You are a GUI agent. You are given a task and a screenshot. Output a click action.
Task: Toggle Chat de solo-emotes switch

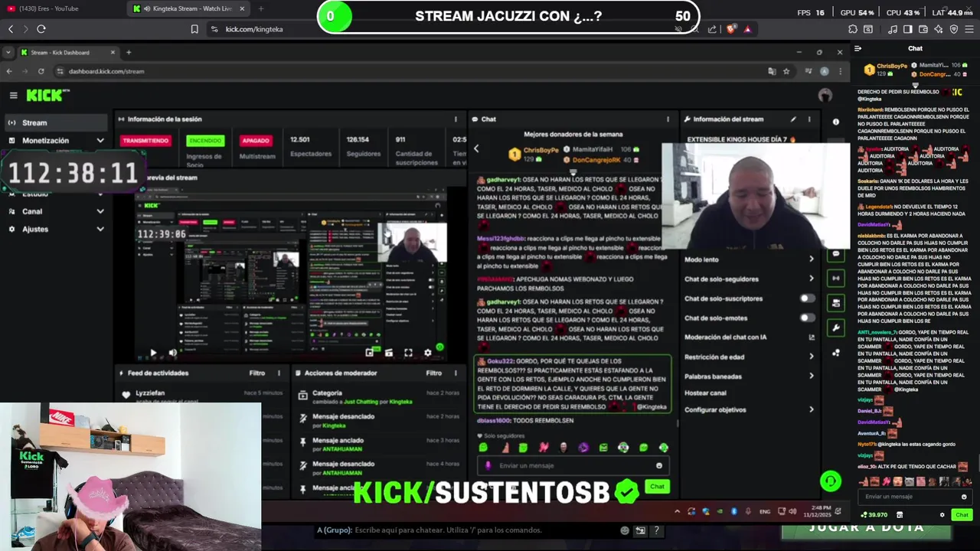(x=807, y=318)
